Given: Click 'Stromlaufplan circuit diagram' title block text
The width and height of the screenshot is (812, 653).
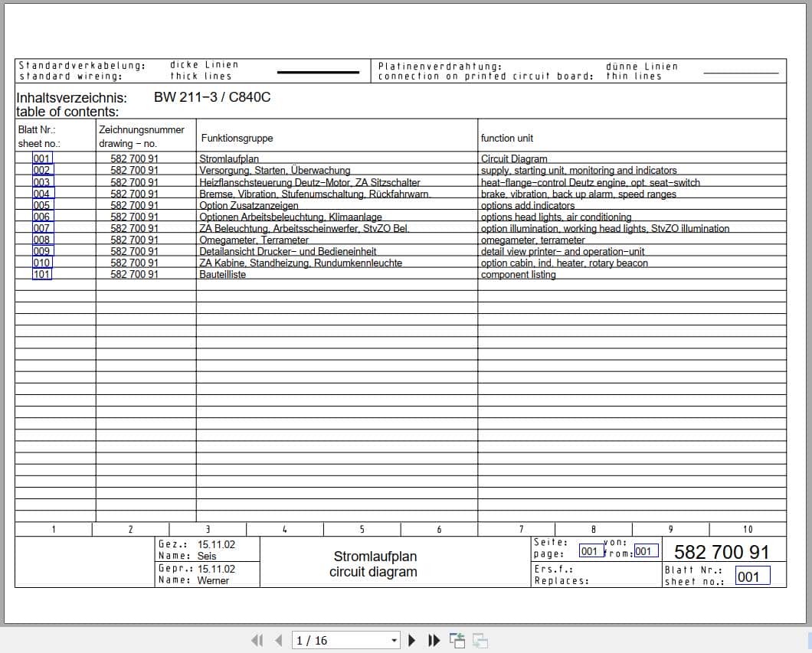Looking at the screenshot, I should (373, 564).
